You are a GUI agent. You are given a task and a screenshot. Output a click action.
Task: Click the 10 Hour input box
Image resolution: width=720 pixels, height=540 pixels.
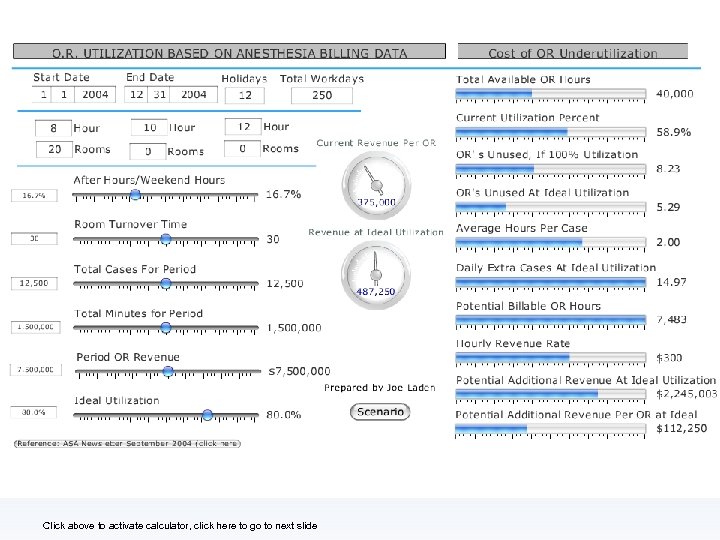pos(149,127)
